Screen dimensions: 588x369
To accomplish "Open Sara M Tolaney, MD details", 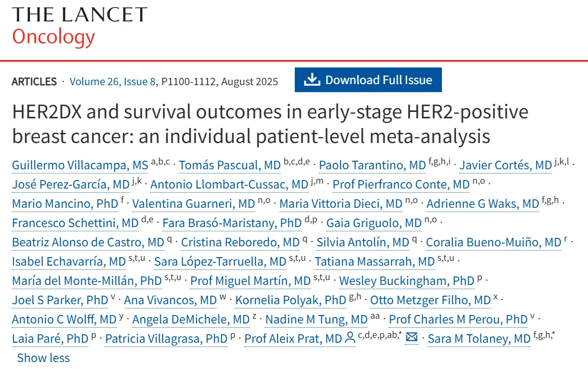I will (479, 339).
